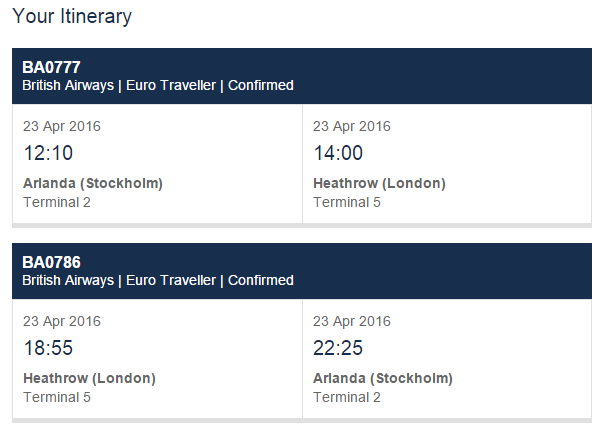Select Arlanda (Stockholm) departure airport for BA0777

point(93,183)
